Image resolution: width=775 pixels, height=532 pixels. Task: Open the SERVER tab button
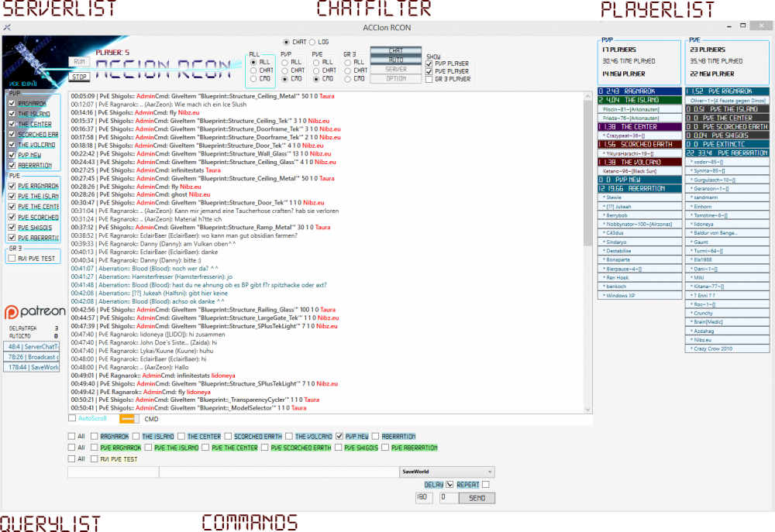pyautogui.click(x=396, y=69)
